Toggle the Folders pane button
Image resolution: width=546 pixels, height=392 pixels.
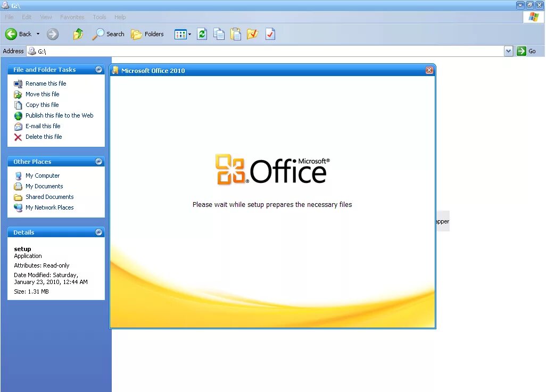point(147,34)
